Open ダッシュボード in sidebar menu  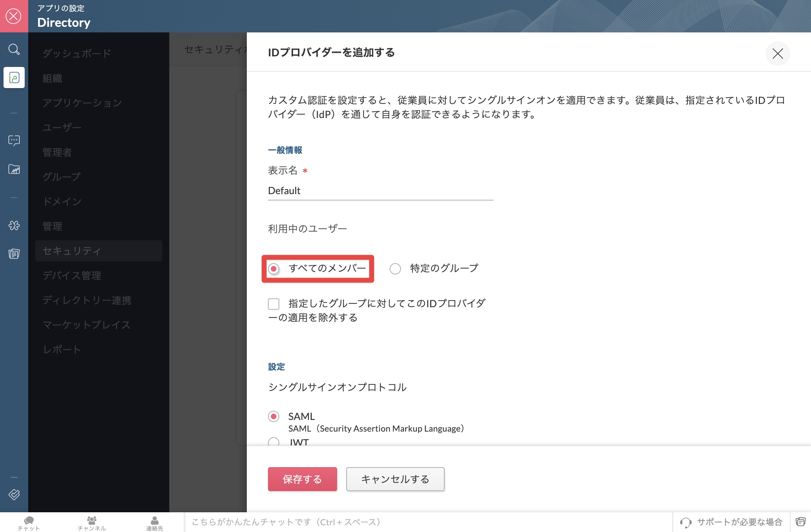(x=99, y=54)
